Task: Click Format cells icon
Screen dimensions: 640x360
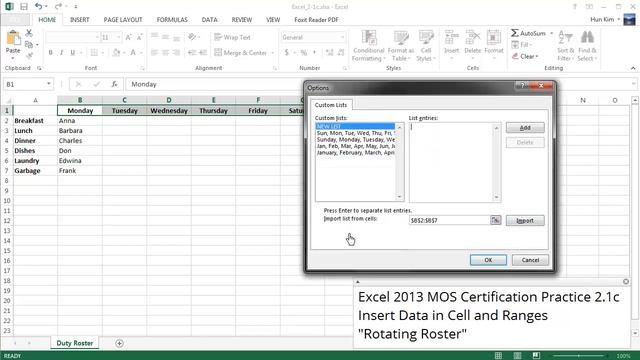Action: click(x=493, y=38)
